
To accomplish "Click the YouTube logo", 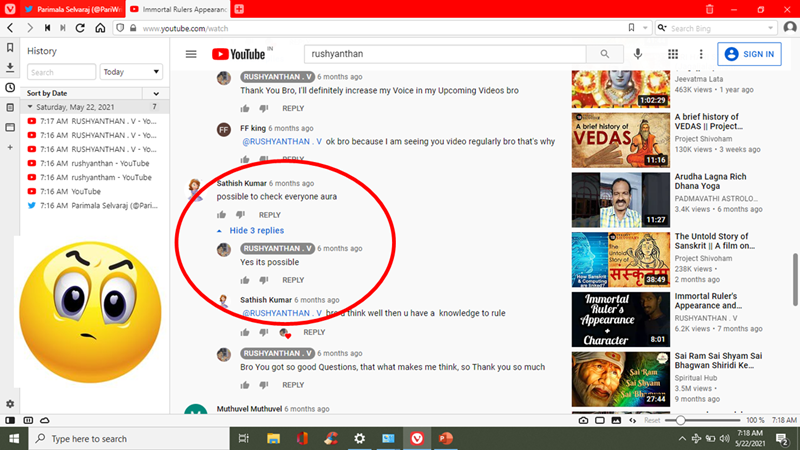I will pos(239,54).
